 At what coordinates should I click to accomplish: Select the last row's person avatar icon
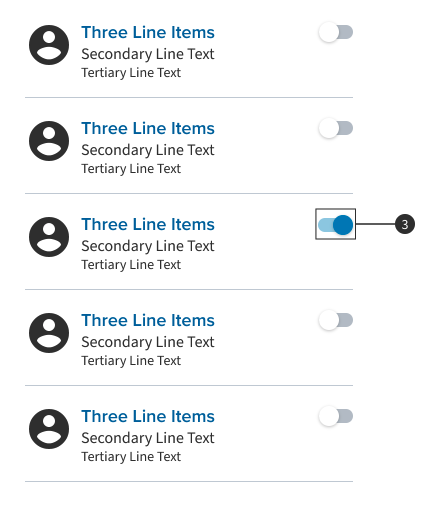(x=49, y=429)
